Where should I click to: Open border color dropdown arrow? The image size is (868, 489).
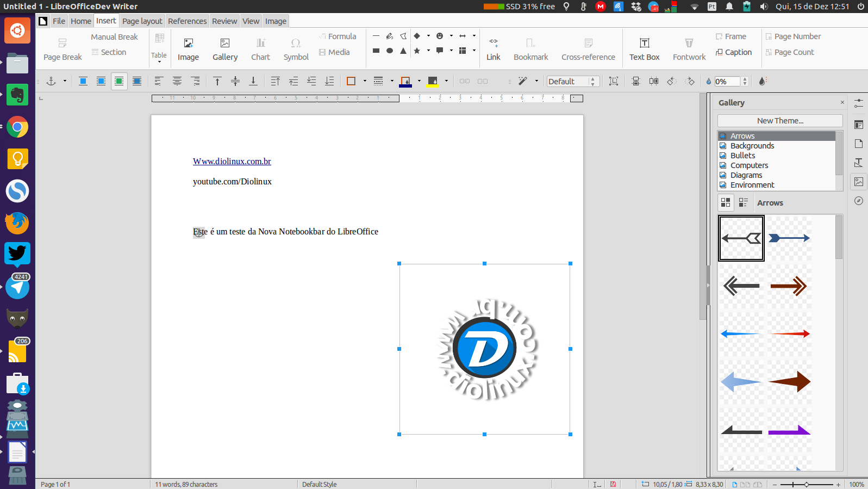click(x=419, y=81)
